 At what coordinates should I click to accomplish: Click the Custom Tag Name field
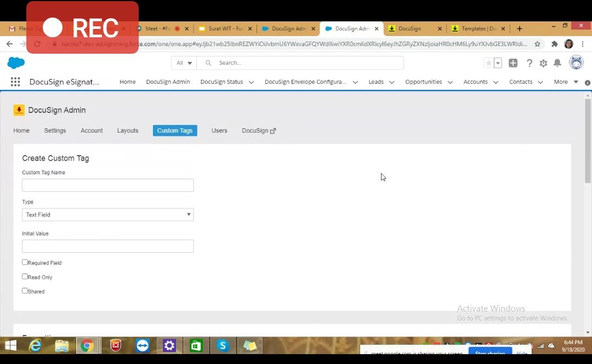pos(107,185)
